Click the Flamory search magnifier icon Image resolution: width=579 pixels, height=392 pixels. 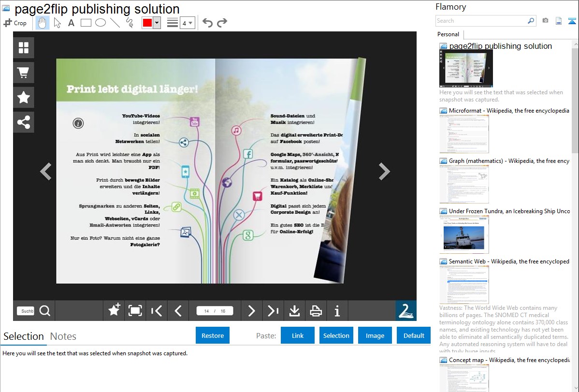click(531, 21)
